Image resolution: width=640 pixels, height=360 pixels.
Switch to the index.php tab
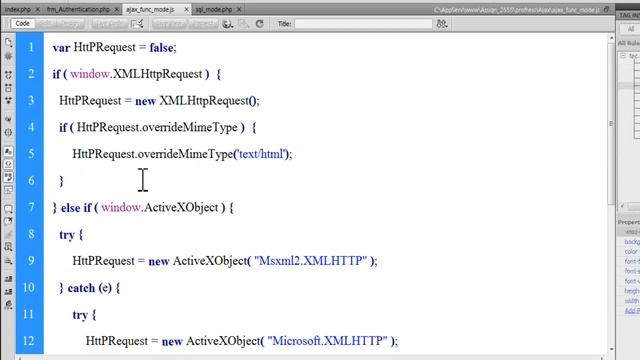tap(18, 9)
